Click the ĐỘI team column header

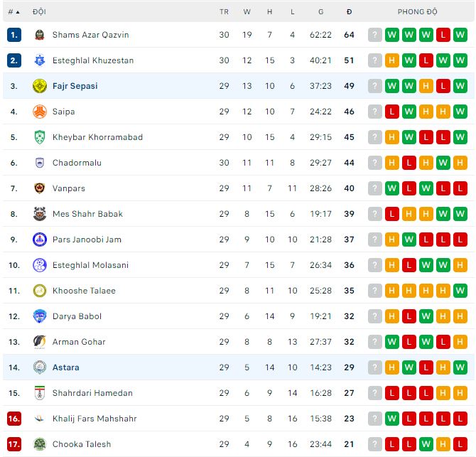[x=40, y=12]
